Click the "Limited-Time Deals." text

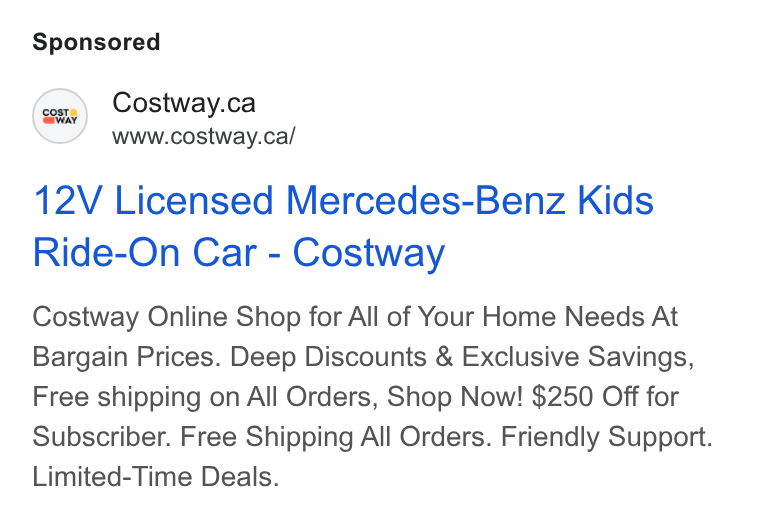tap(156, 477)
